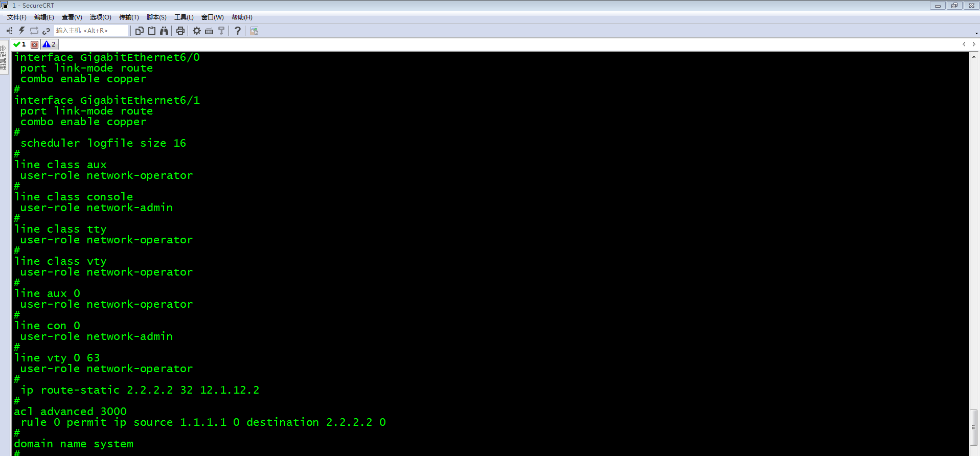
Task: Switch to session tab 2
Action: [50, 44]
